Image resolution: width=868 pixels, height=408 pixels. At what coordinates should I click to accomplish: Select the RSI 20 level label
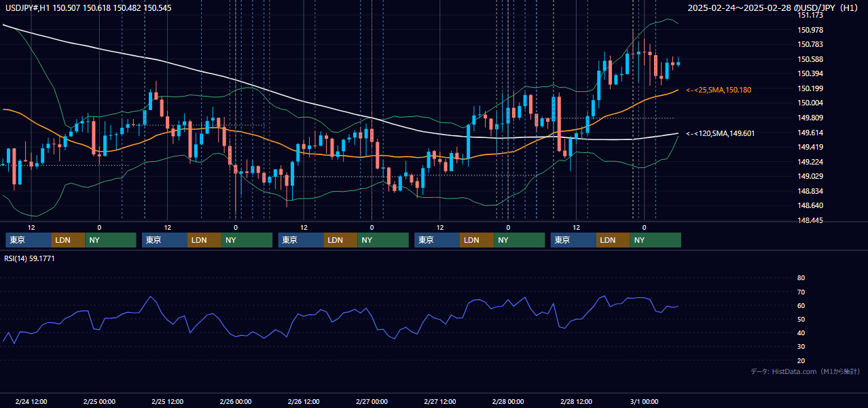coord(801,360)
